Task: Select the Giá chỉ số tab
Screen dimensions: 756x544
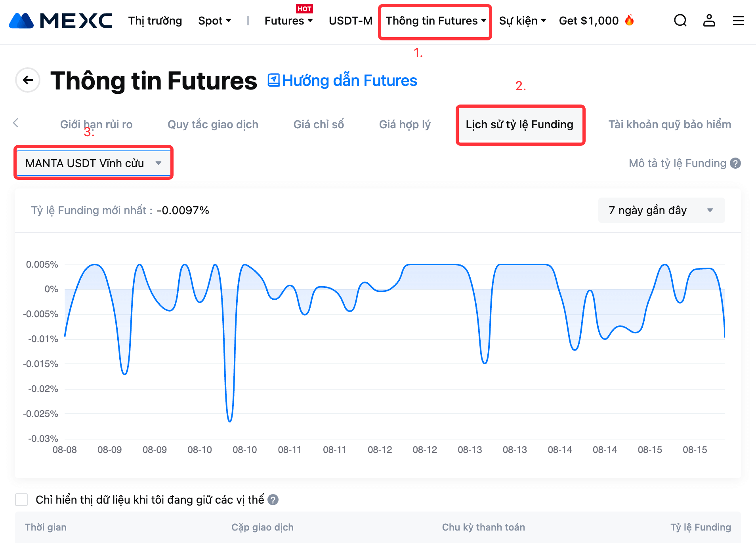Action: 319,125
